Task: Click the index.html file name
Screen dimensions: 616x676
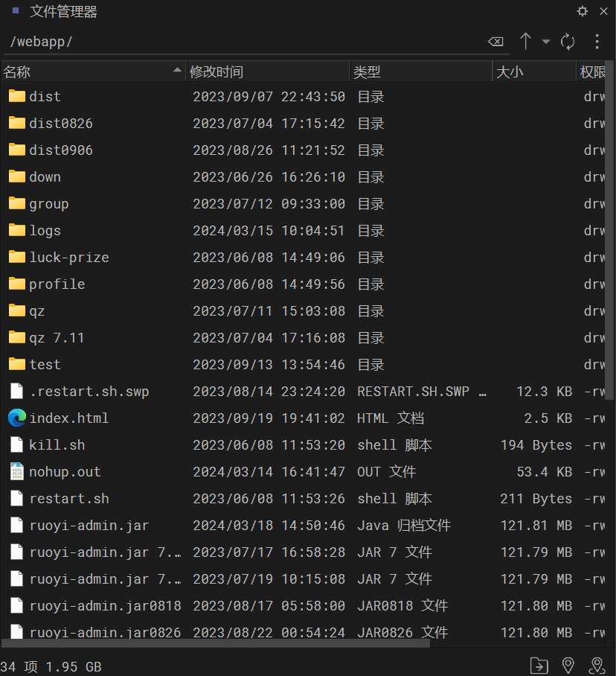Action: click(69, 418)
